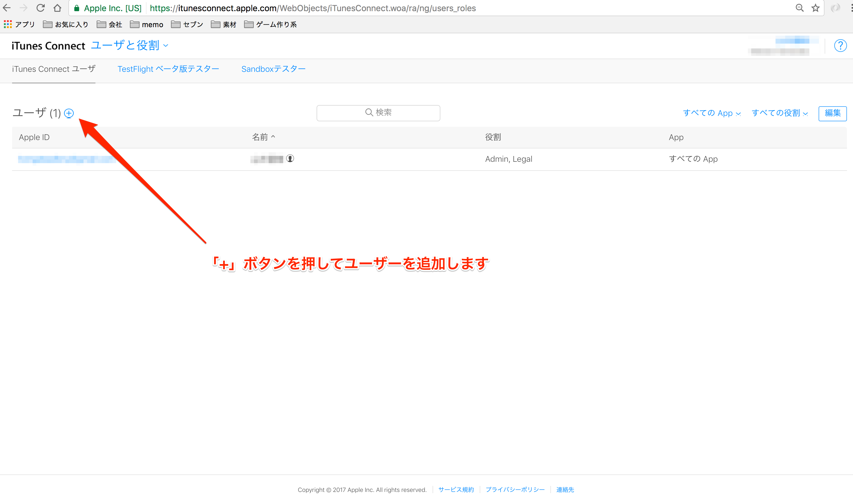Click into the 検索 search field

click(x=378, y=113)
